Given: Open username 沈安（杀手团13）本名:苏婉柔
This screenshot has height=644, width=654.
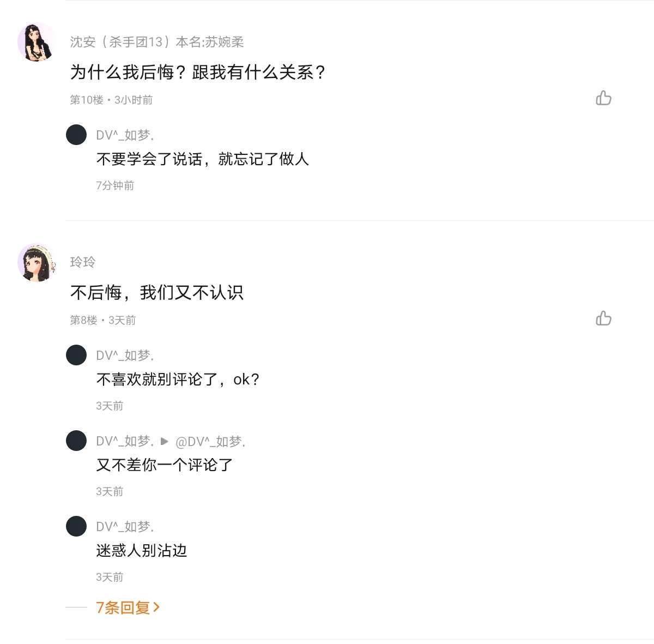Looking at the screenshot, I should coord(156,42).
